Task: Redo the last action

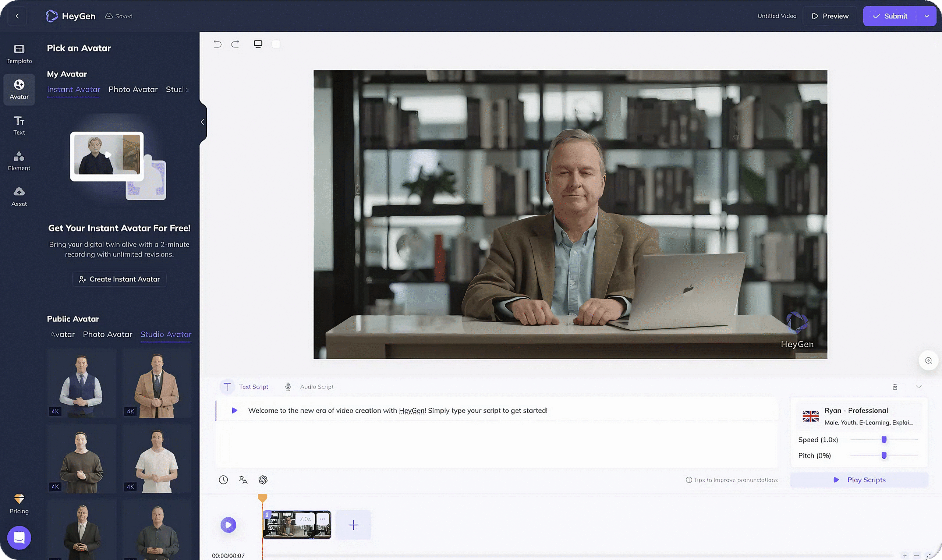Action: (235, 44)
